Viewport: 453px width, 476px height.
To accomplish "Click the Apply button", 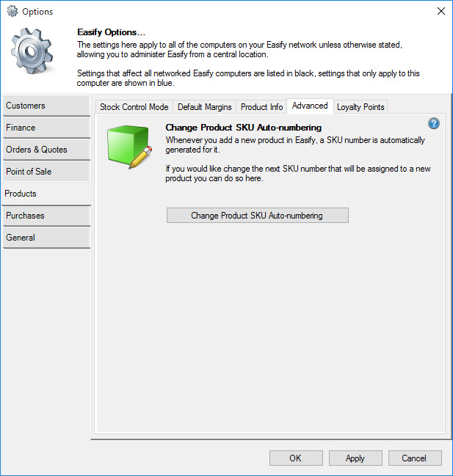I will pyautogui.click(x=355, y=458).
